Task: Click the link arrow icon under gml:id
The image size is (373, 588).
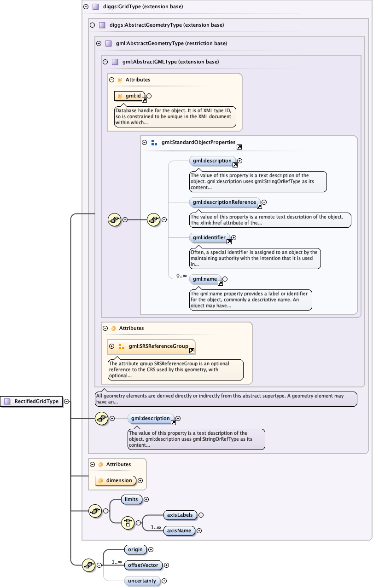Action: pyautogui.click(x=144, y=100)
